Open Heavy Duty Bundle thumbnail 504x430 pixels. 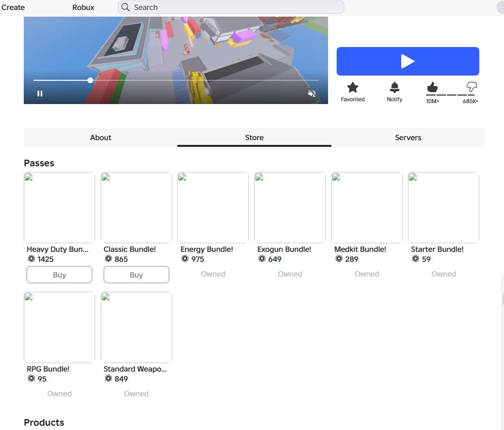click(59, 208)
